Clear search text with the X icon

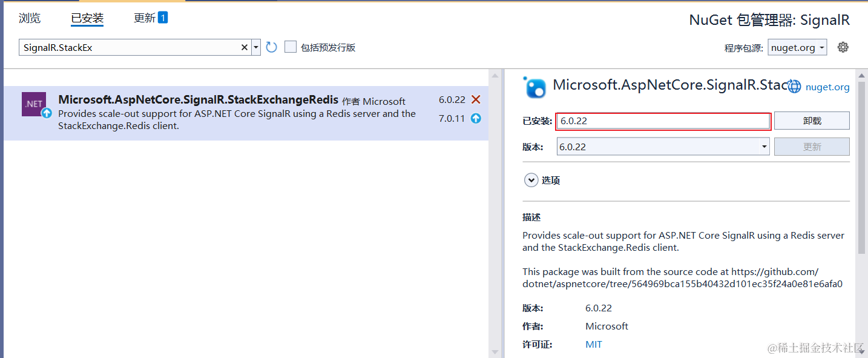coord(244,47)
